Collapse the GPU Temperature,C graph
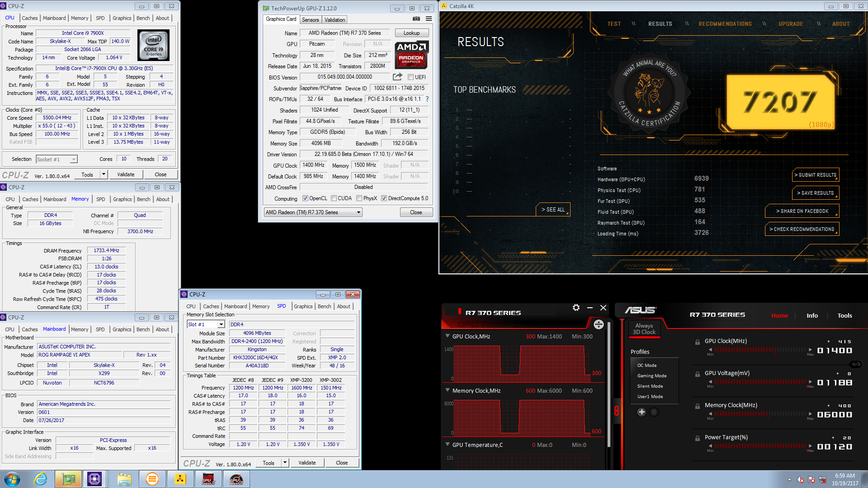The image size is (868, 488). click(448, 445)
